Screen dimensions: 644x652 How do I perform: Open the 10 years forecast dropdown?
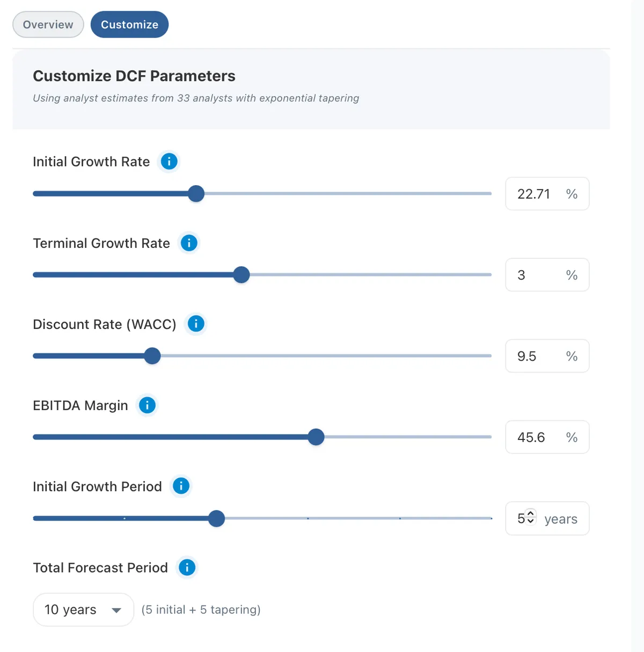[83, 610]
